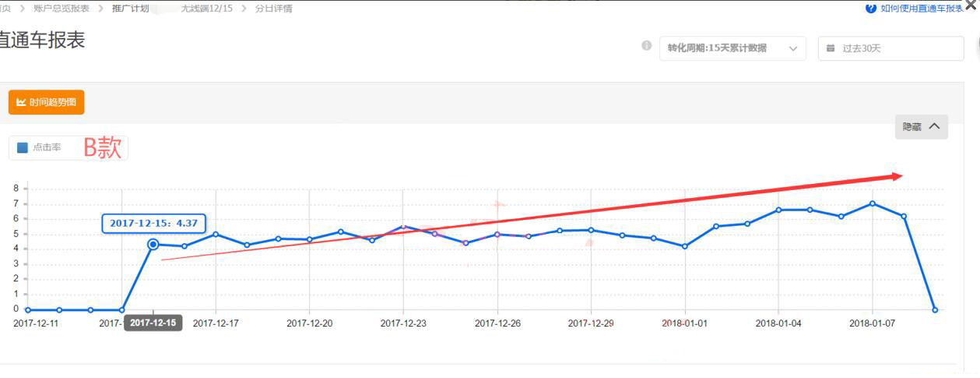
Task: Click the blue question-mark help icon
Action: click(x=871, y=9)
